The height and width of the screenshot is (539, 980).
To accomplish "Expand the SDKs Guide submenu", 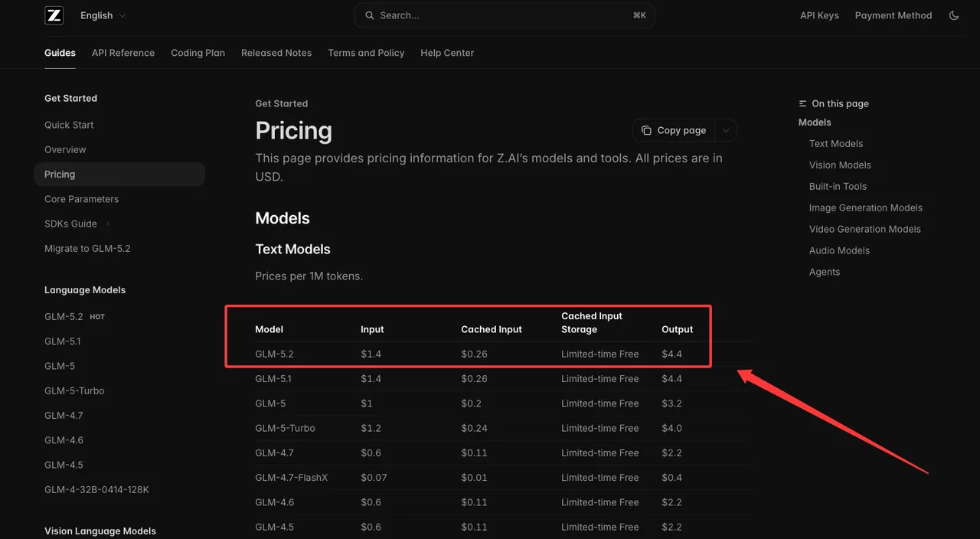I will tap(107, 224).
